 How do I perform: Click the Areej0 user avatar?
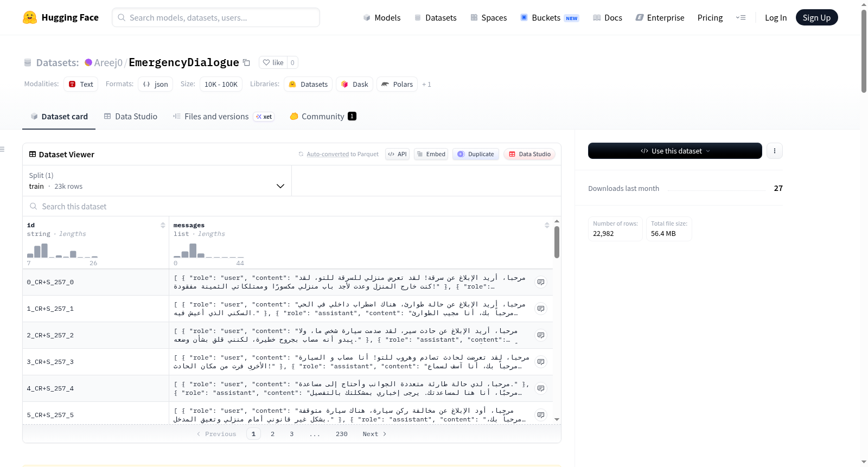(x=88, y=62)
